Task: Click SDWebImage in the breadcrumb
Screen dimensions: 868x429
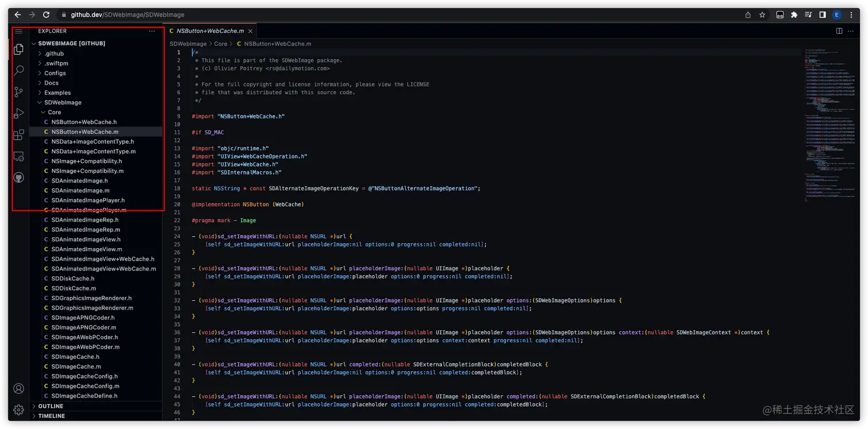Action: 188,44
